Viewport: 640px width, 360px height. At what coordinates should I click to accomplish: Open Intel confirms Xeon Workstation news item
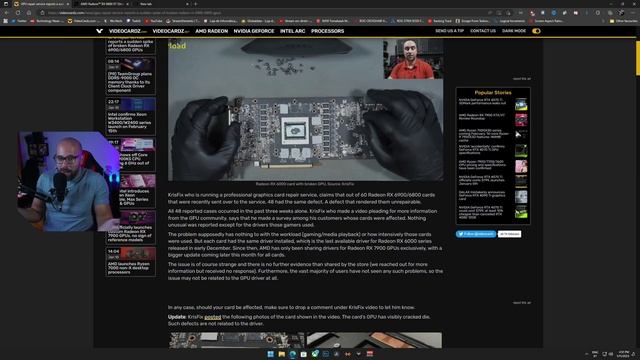(x=131, y=116)
